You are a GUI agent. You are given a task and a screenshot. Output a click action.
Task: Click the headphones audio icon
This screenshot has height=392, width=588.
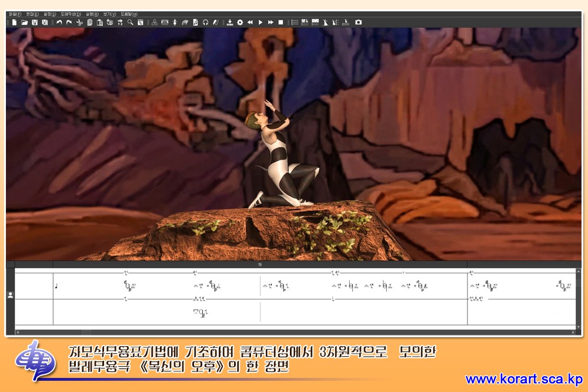(205, 22)
